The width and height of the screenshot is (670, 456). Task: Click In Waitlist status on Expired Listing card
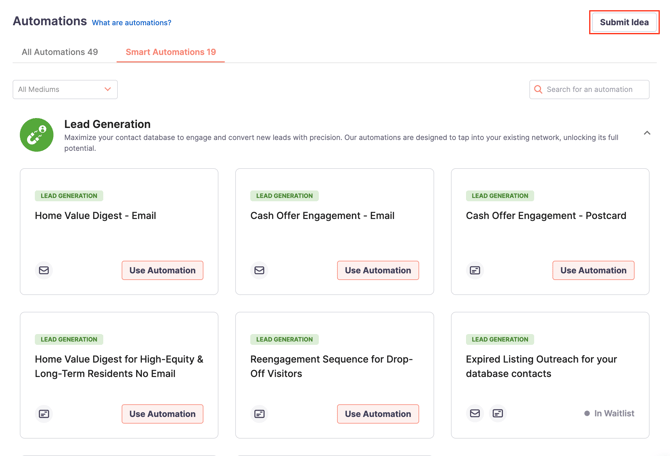click(x=609, y=413)
